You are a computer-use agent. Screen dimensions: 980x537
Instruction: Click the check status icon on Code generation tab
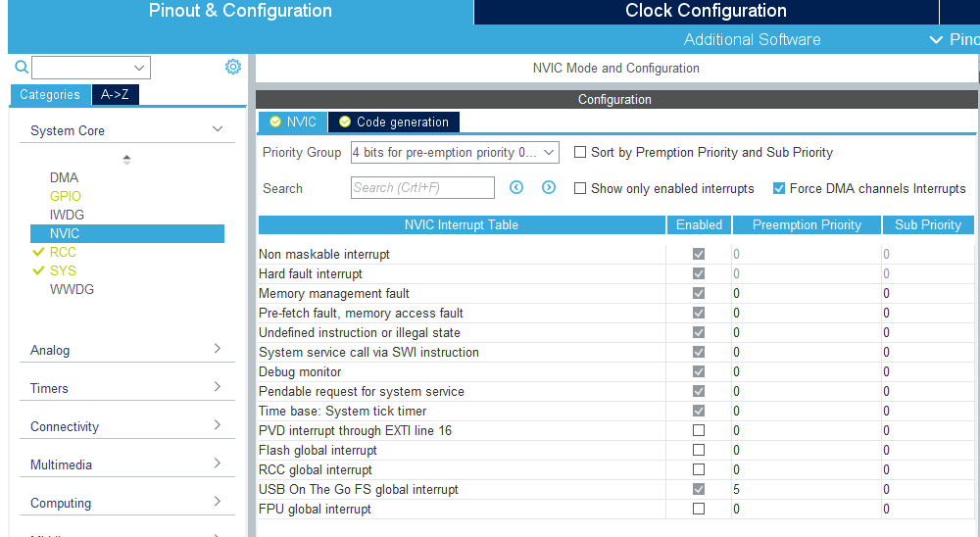344,122
